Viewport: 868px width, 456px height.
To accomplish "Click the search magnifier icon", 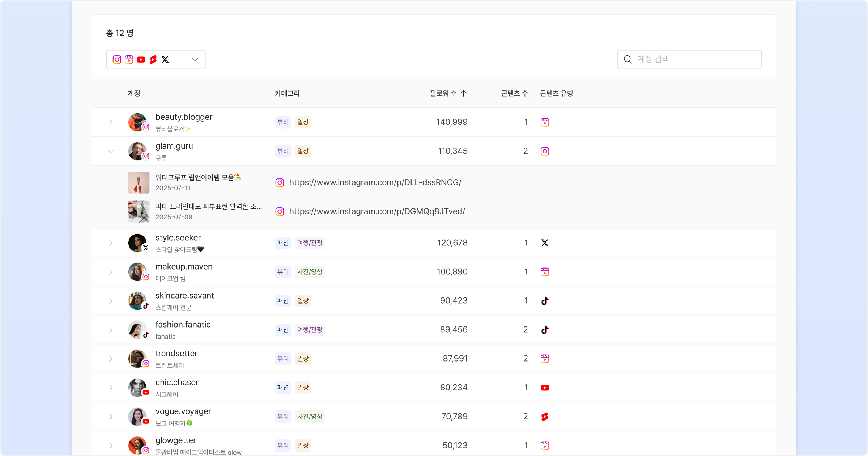I will [x=628, y=59].
